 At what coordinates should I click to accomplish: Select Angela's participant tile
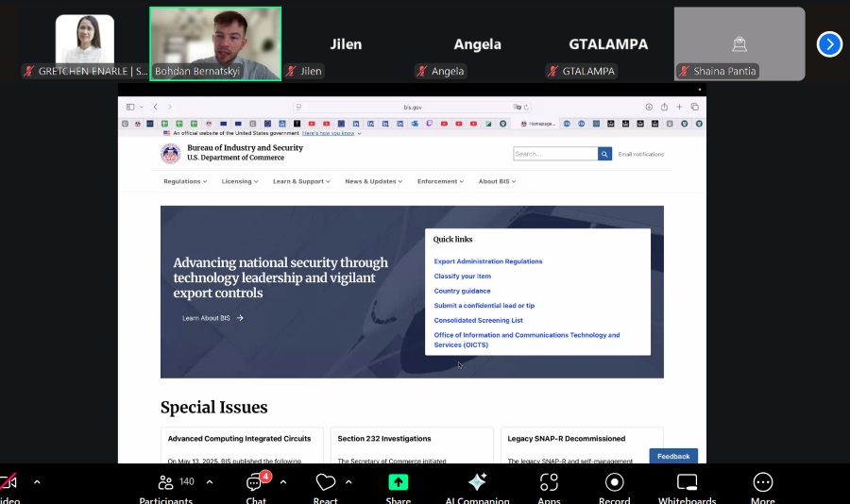click(477, 44)
